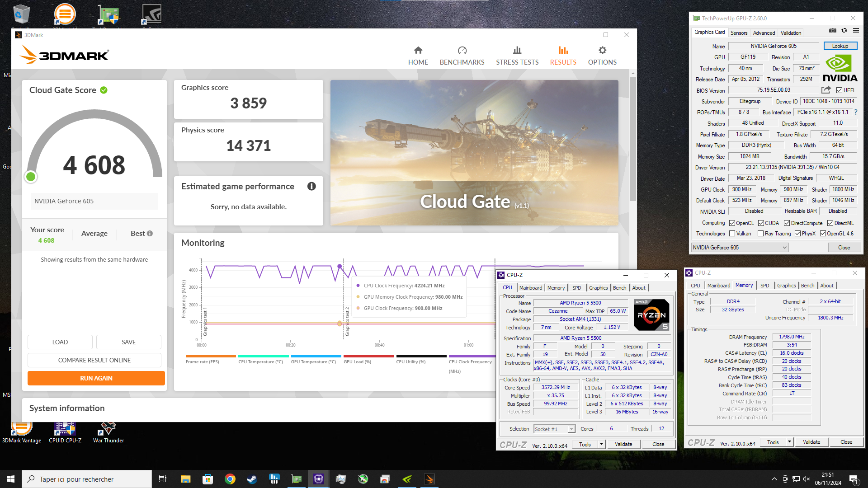The height and width of the screenshot is (488, 868).
Task: Toggle the PhysX checkbox in GPU-Z
Action: (x=797, y=234)
